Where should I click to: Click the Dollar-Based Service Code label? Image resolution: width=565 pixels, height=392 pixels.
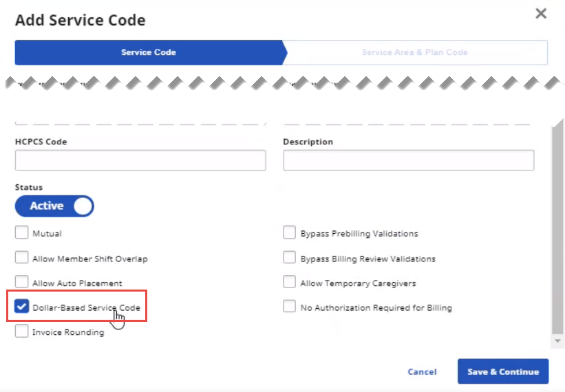point(86,307)
